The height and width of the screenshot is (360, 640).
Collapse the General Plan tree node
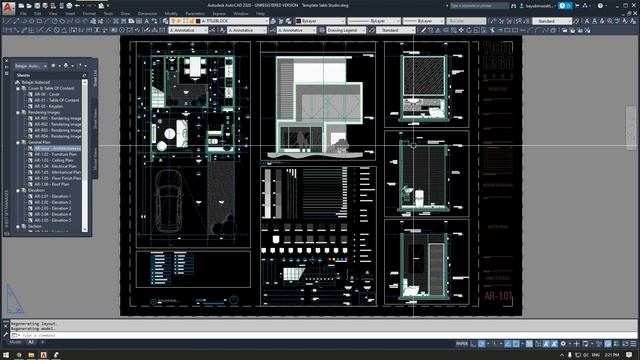(x=18, y=142)
